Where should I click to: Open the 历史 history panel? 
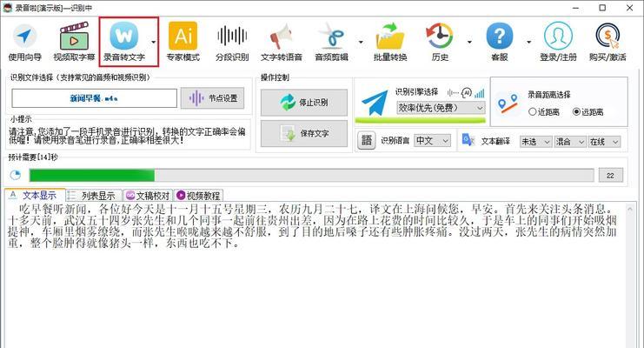[440, 42]
